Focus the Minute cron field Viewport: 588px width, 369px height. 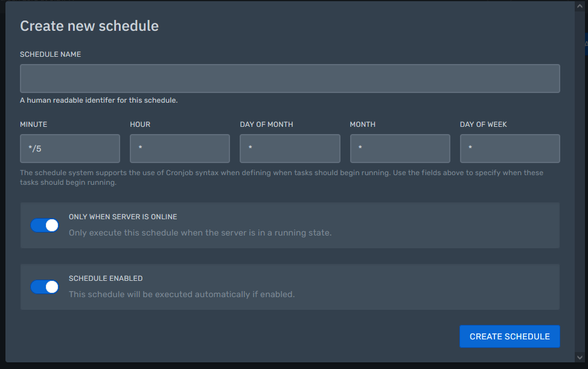(70, 149)
